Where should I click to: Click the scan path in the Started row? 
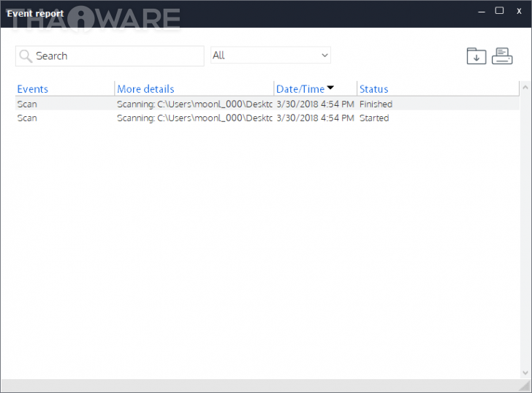[x=194, y=118]
